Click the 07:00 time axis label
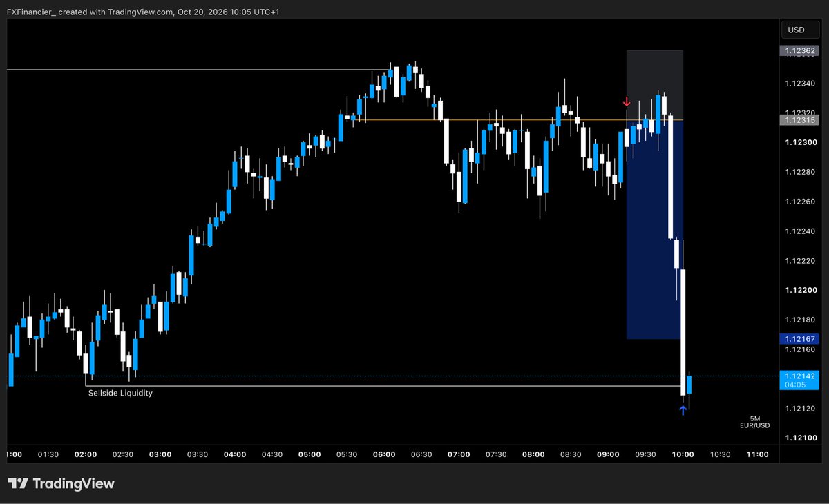This screenshot has height=504, width=829. click(459, 454)
